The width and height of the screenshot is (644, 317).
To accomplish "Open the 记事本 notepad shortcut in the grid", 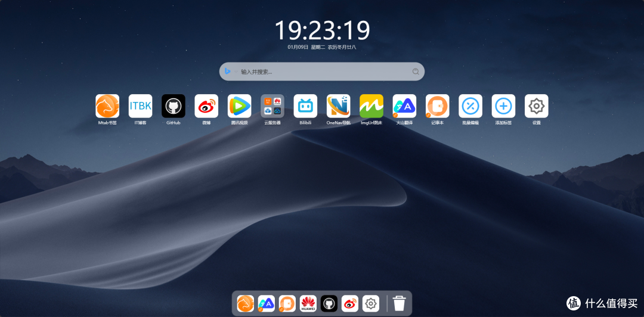I will point(438,106).
